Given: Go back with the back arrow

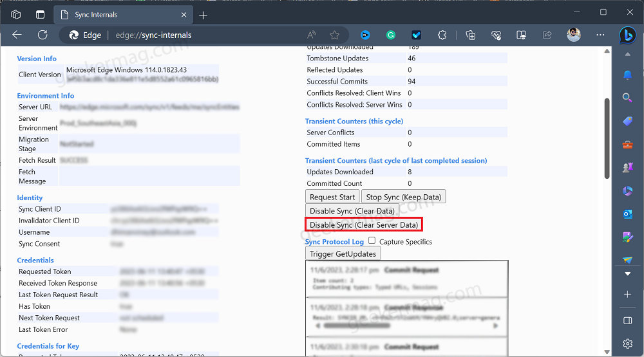Looking at the screenshot, I should pos(17,35).
